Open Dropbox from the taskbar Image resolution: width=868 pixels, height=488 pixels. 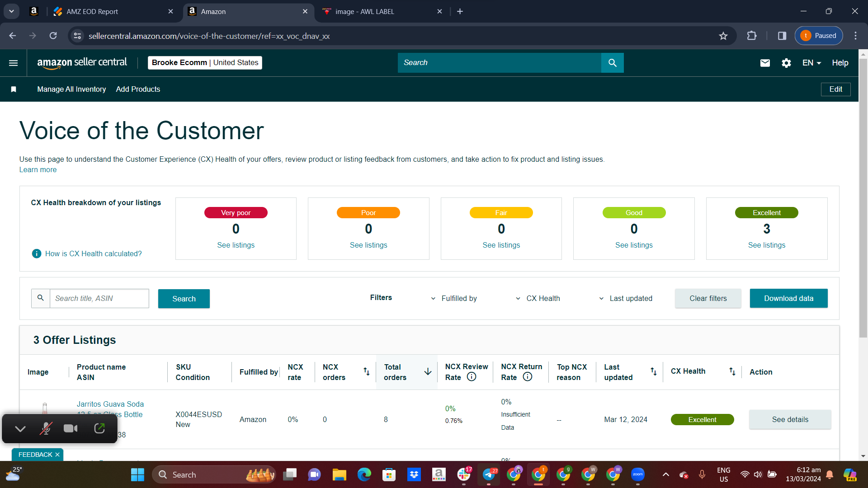[414, 475]
